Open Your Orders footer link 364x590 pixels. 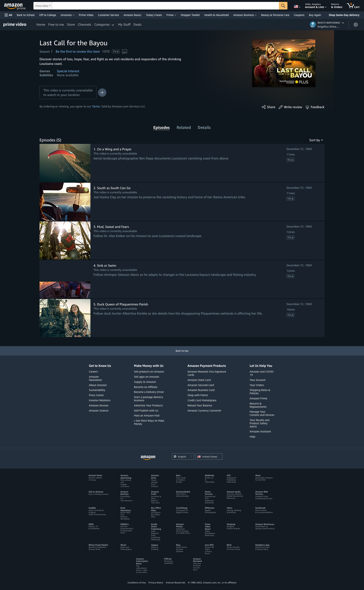pos(257,385)
